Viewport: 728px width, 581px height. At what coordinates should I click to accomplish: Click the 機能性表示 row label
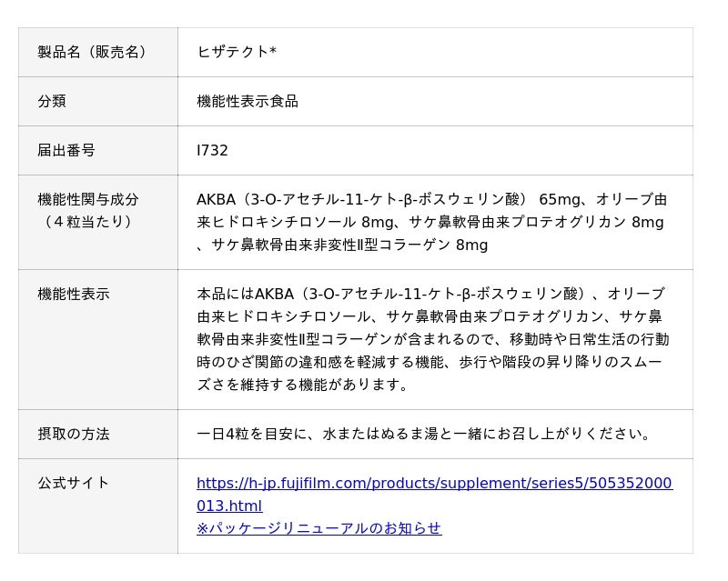point(74,294)
